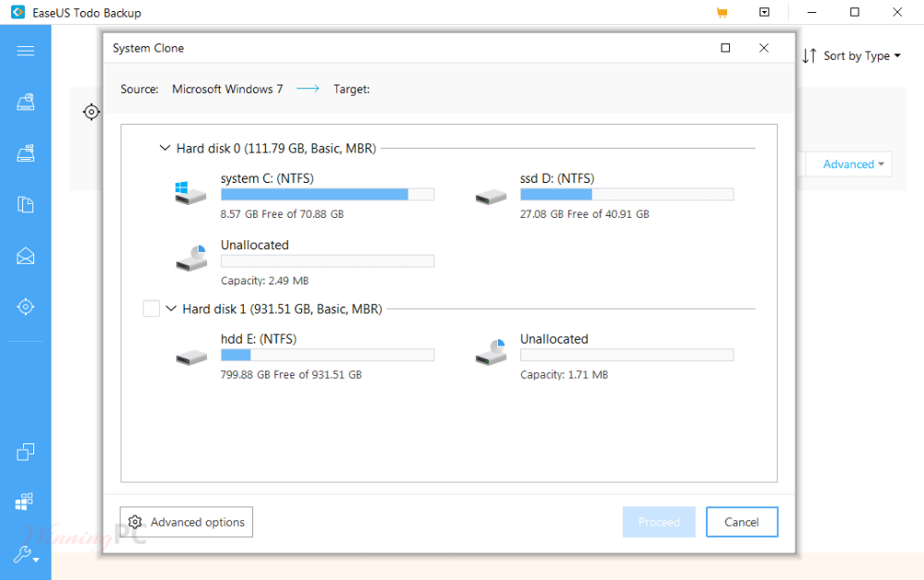Open the Sort by Type dropdown
Screen dimensions: 924x580
tap(851, 56)
